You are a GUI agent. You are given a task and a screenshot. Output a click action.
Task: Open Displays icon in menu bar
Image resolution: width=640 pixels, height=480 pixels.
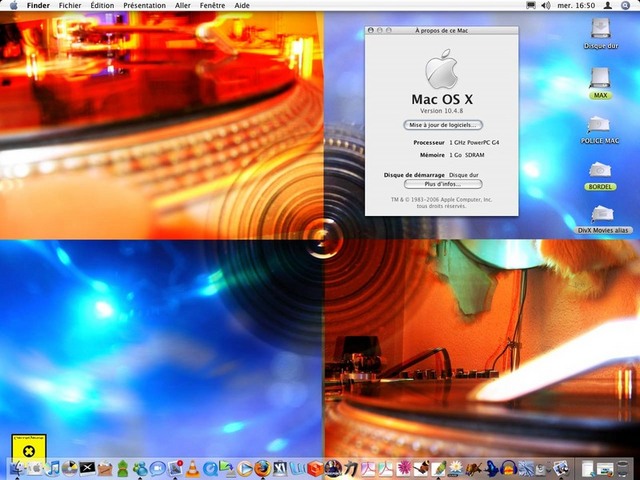point(531,5)
